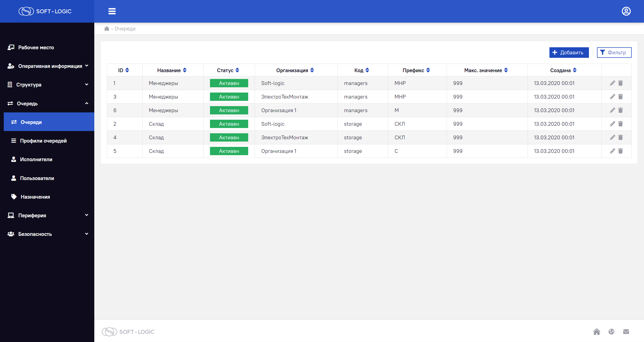The height and width of the screenshot is (342, 644).
Task: Click СКЛ prefix in row ID 4
Action: tap(400, 138)
